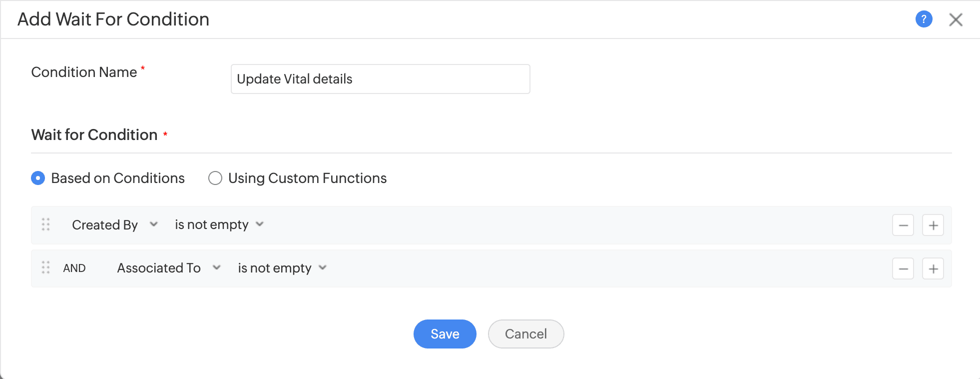Image resolution: width=980 pixels, height=379 pixels.
Task: Expand the second row's 'is not empty' operator
Action: point(282,268)
